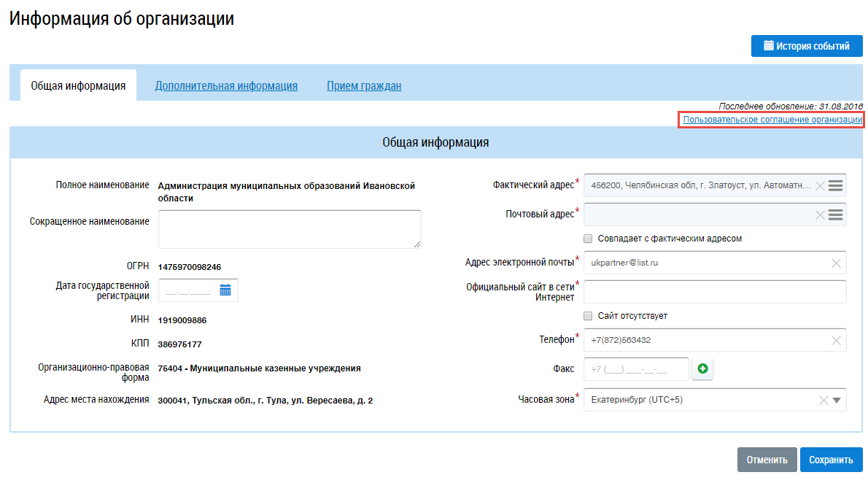Click the 'История событий' button

806,46
